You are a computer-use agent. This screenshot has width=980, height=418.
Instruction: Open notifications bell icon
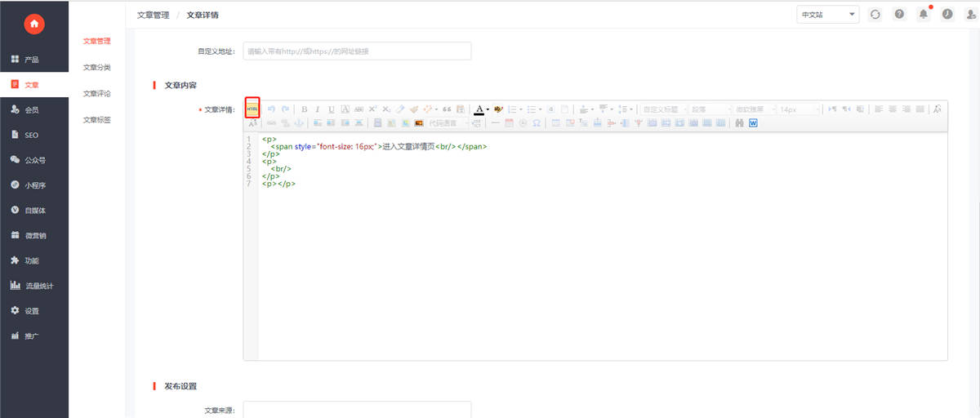click(x=924, y=15)
